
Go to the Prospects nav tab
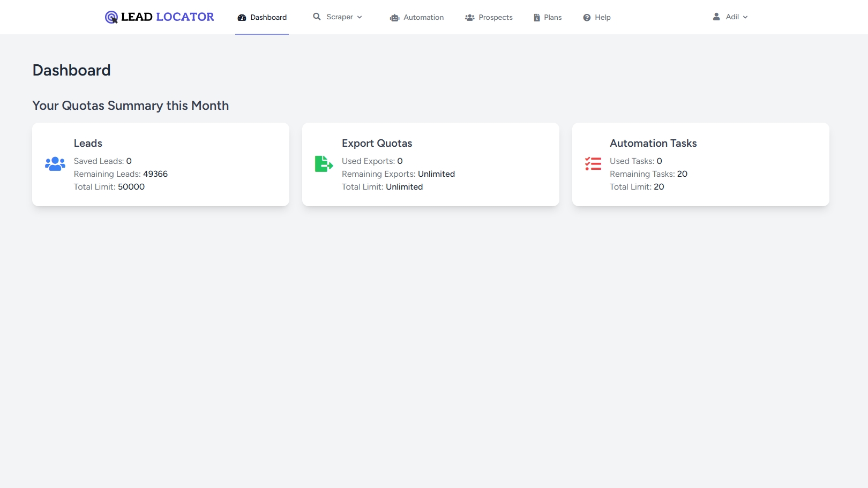495,18
